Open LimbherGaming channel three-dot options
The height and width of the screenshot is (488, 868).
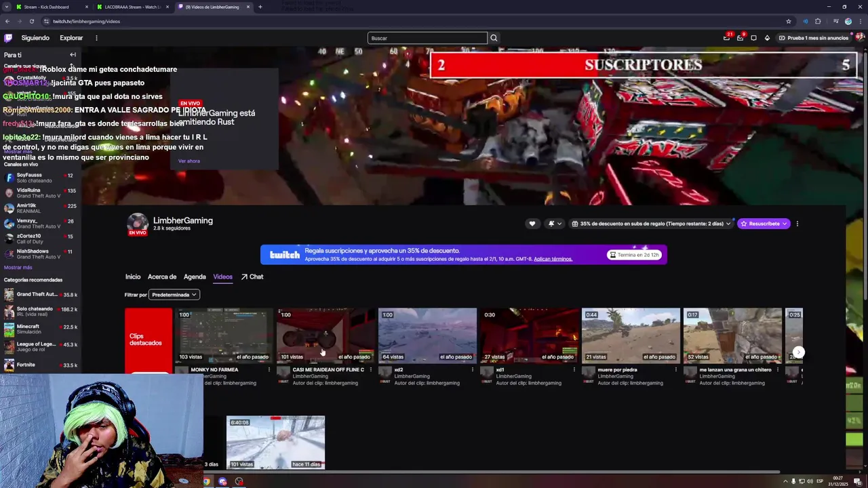(797, 224)
